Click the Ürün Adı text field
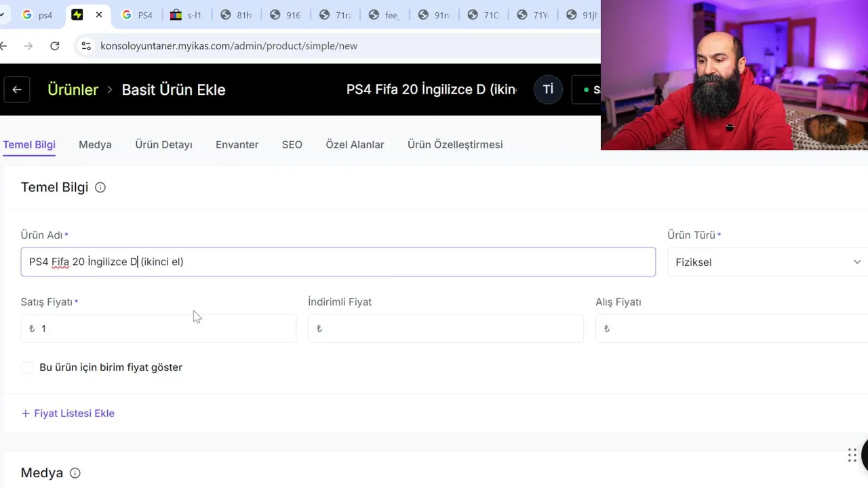This screenshot has height=488, width=868. (x=338, y=262)
